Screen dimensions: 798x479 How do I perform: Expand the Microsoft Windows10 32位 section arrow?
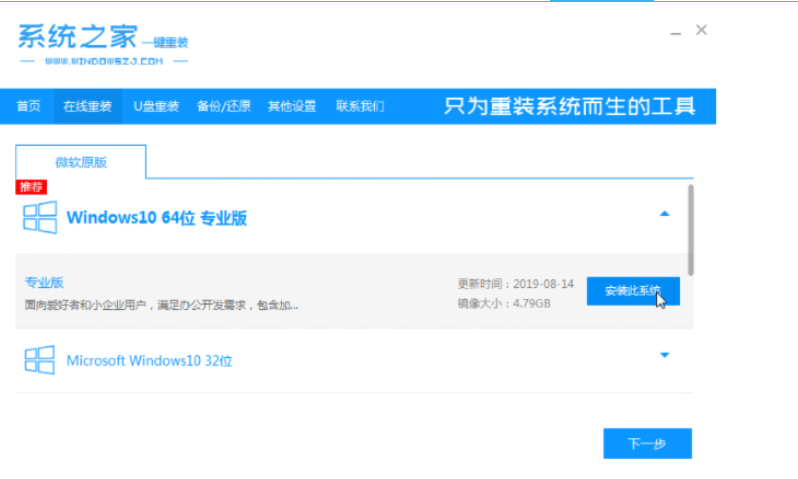coord(665,355)
